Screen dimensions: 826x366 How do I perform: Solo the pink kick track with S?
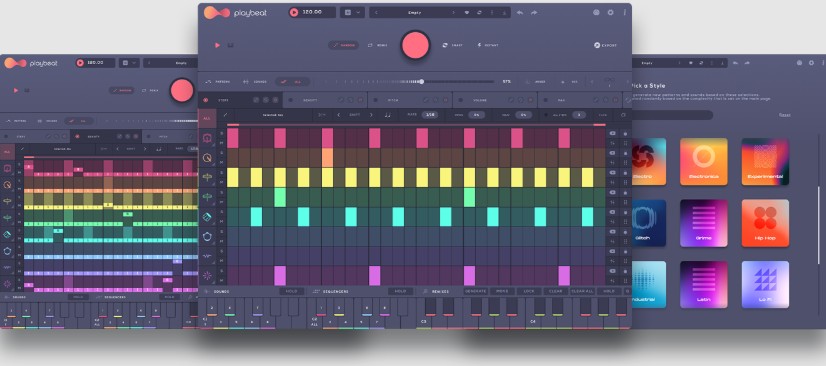pos(221,133)
